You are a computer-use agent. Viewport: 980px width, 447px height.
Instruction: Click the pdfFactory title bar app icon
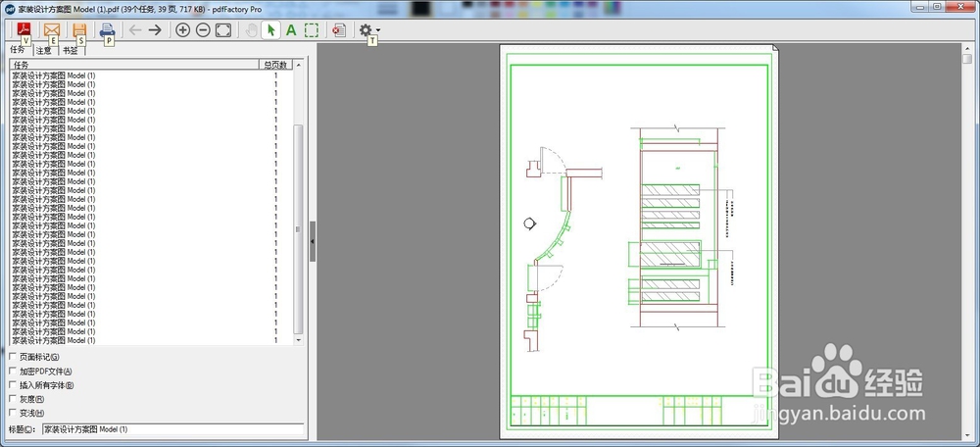(10, 10)
